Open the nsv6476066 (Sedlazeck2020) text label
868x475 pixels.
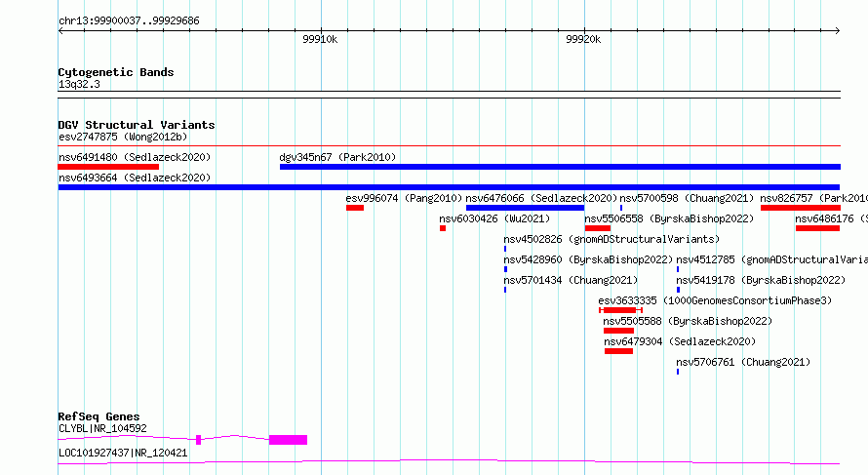click(541, 198)
